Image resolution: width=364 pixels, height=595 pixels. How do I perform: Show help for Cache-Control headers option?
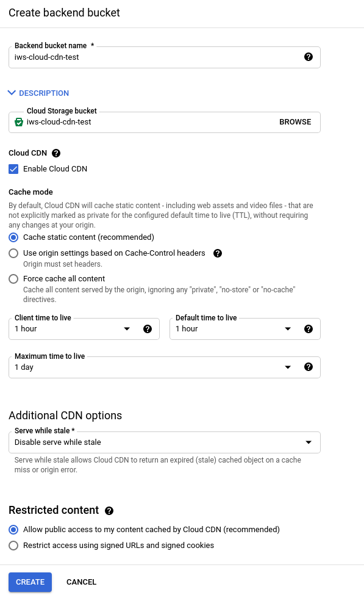[x=217, y=253]
